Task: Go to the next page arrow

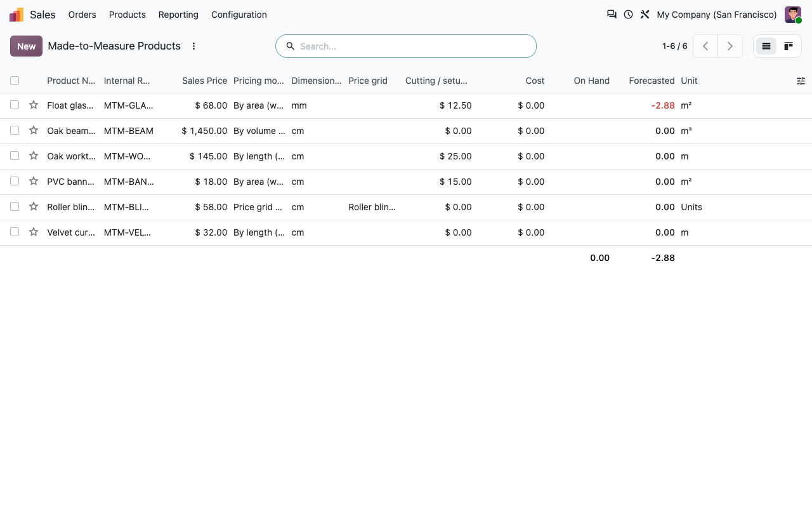Action: pyautogui.click(x=730, y=46)
